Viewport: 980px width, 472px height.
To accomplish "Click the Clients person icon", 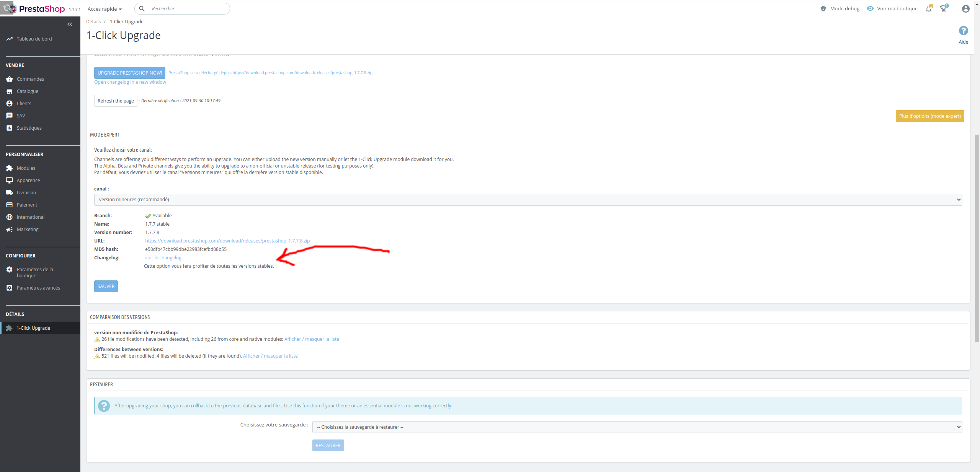I will pyautogui.click(x=10, y=104).
